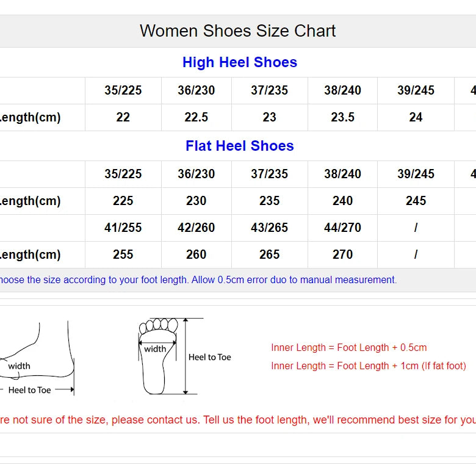Click "width" label inside the sole diagram
The width and height of the screenshot is (476, 476).
(155, 349)
